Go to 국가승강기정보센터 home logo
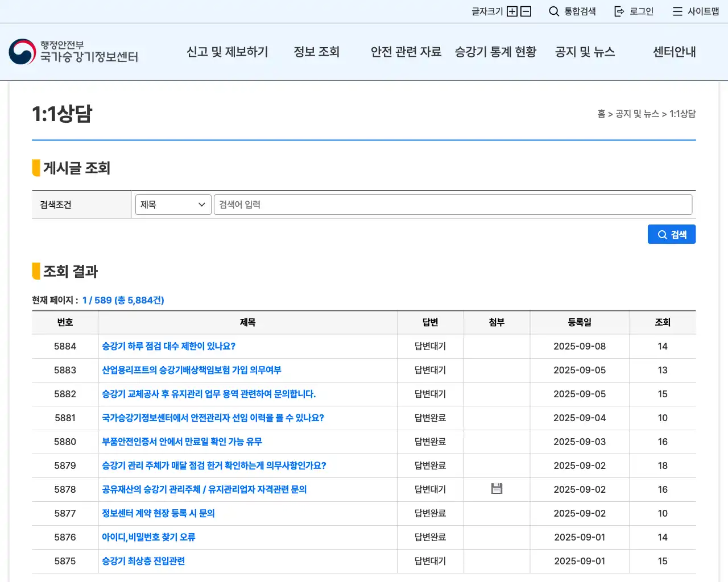Screen dimensions: 728x582 pyautogui.click(x=73, y=52)
